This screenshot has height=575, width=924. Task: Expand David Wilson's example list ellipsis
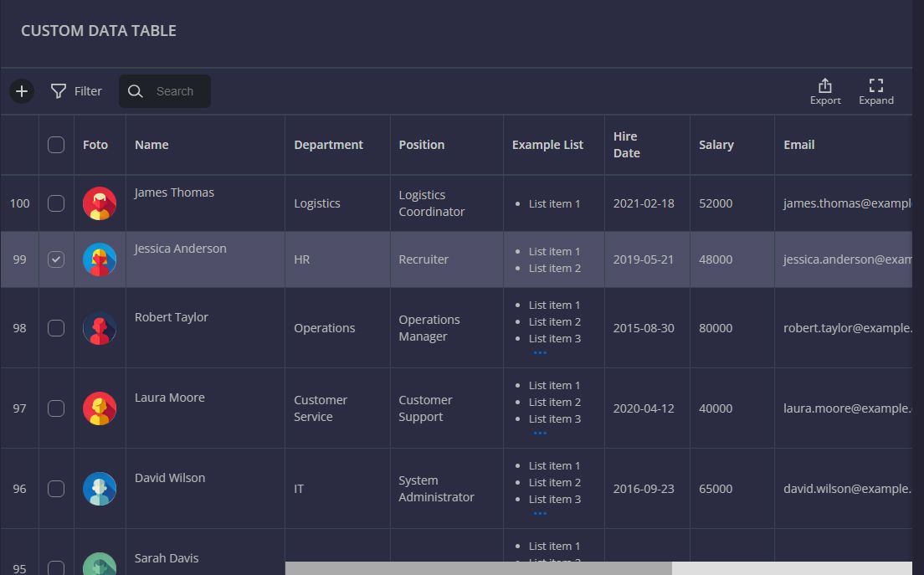coord(540,514)
